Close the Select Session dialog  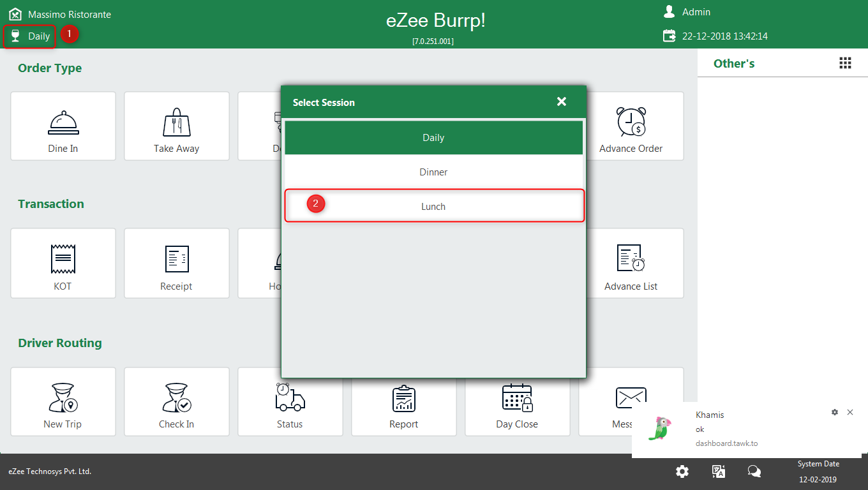[562, 101]
